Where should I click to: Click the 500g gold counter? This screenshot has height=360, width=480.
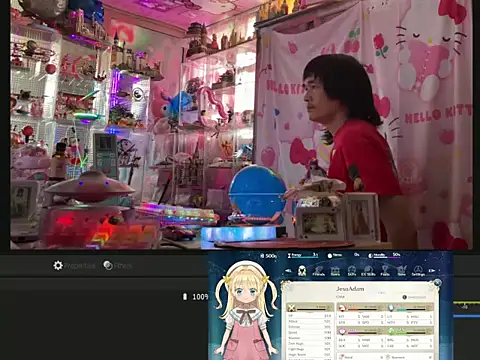click(x=268, y=256)
